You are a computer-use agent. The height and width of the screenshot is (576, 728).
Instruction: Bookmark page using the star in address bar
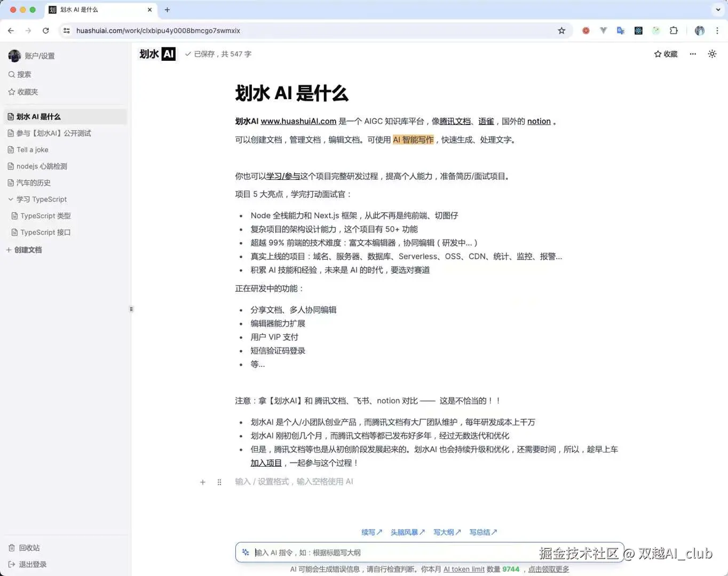(561, 30)
